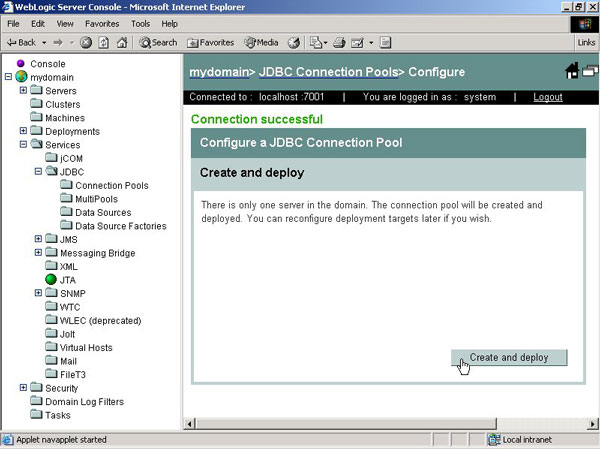Open the File menu
Image resolution: width=600 pixels, height=449 pixels.
point(13,24)
